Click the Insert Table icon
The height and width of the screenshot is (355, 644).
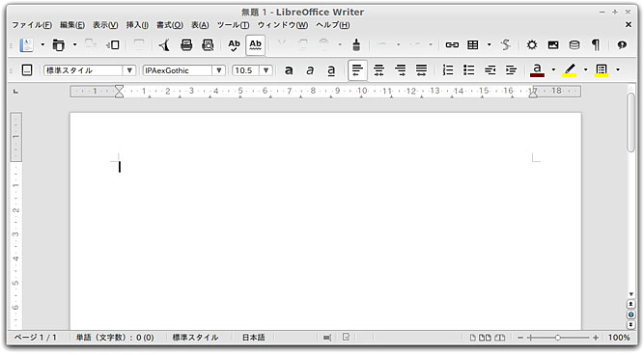(x=473, y=44)
